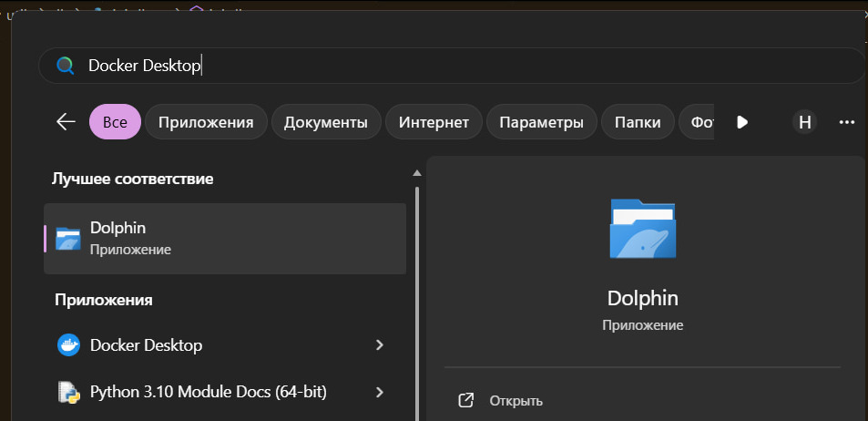Screen dimensions: 868x421
Task: Select the Все filter tab
Action: [115, 122]
